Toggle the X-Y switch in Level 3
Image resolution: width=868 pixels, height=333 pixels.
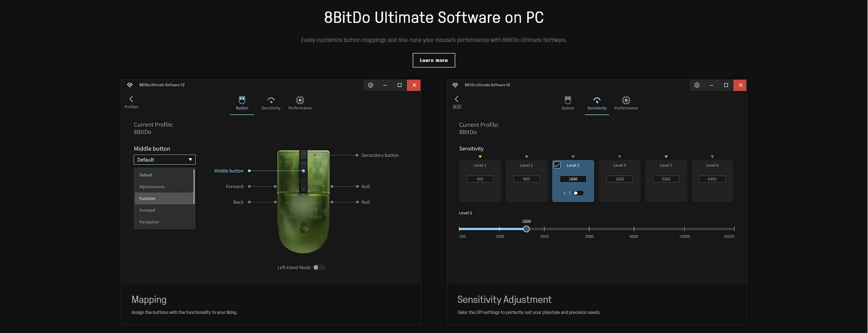[578, 193]
